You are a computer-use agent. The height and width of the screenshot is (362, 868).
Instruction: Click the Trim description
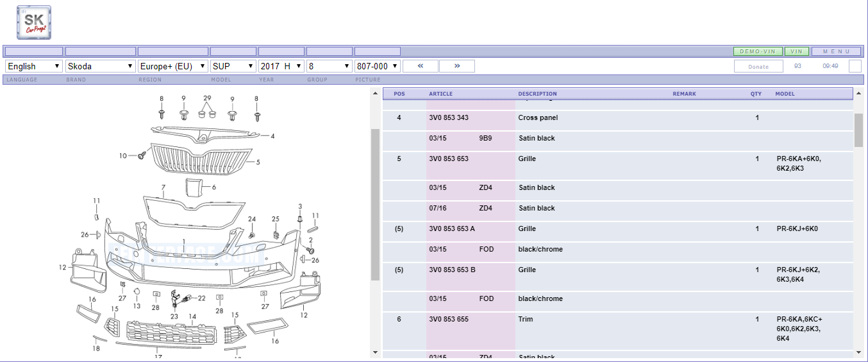(526, 320)
